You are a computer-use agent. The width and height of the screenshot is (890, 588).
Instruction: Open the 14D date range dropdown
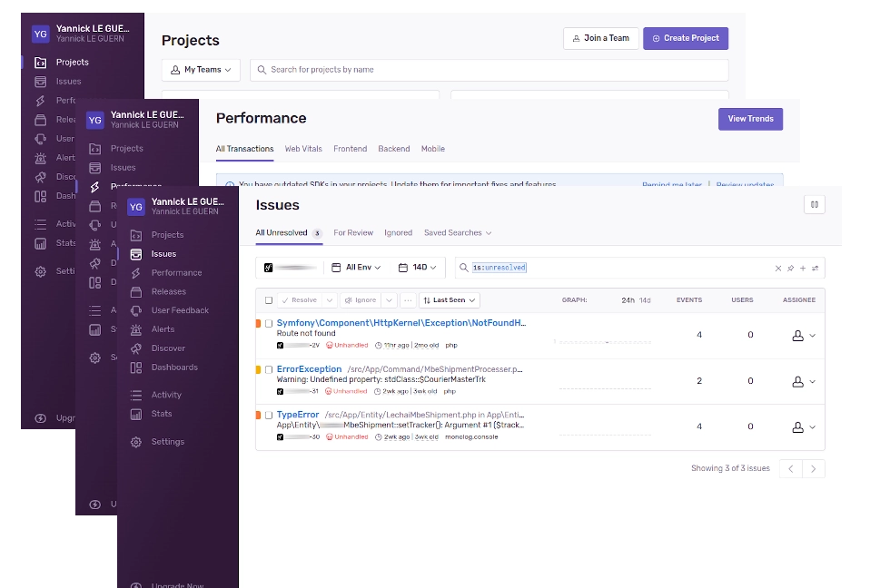point(417,268)
